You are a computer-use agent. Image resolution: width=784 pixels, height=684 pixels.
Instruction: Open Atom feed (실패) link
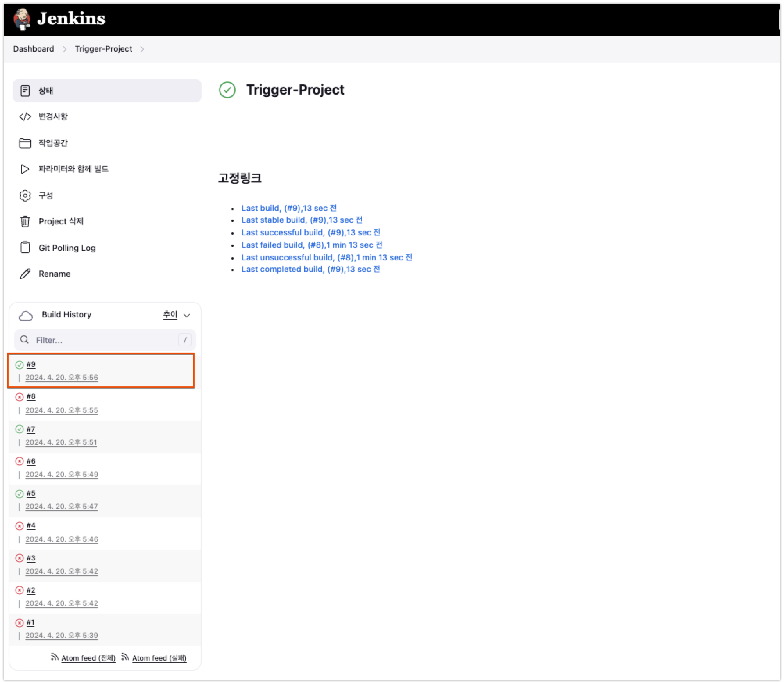[159, 658]
